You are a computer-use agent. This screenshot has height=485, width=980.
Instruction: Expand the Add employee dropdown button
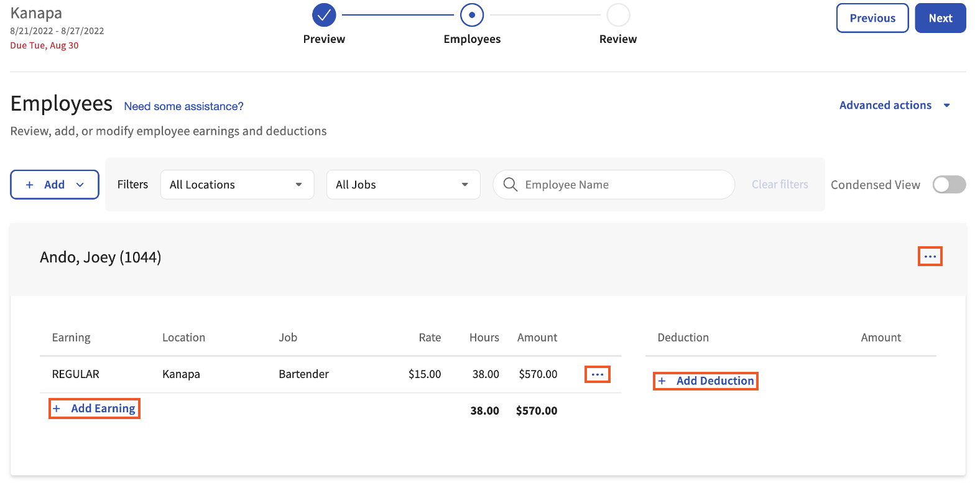point(55,185)
